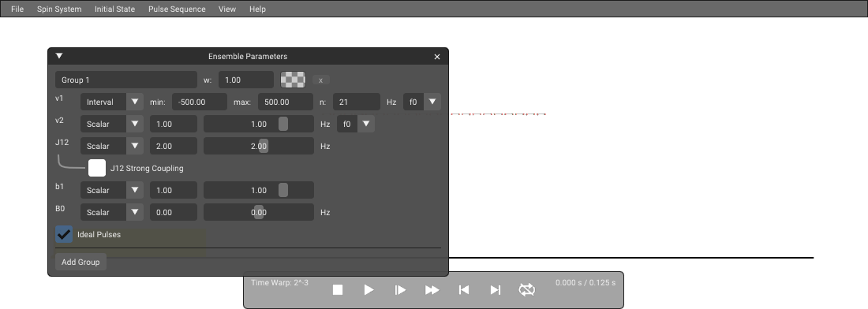Click the v1 max value field
868x309 pixels.
coord(286,102)
